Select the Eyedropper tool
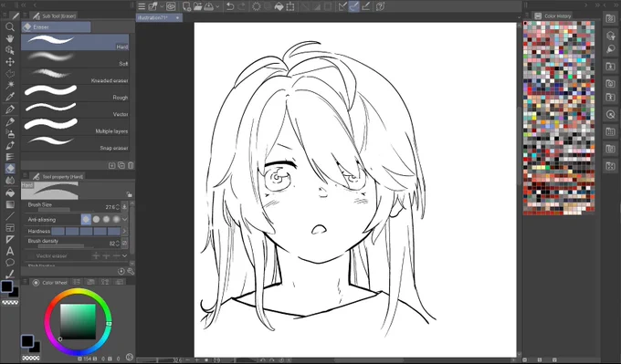 [10, 97]
